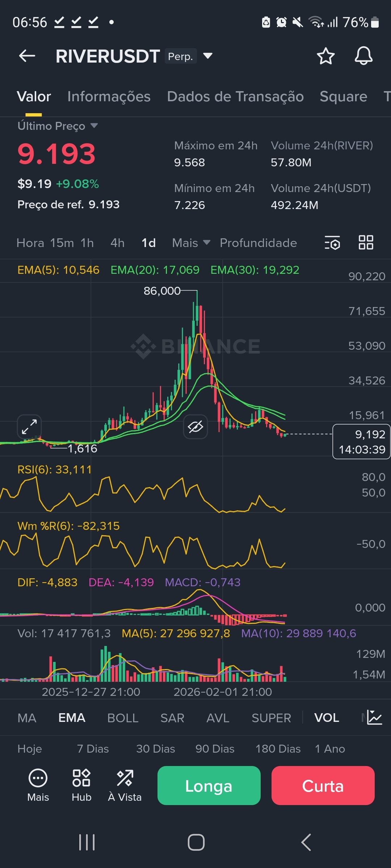Tap the alarm clock status icon
391x868 pixels.
(x=281, y=22)
